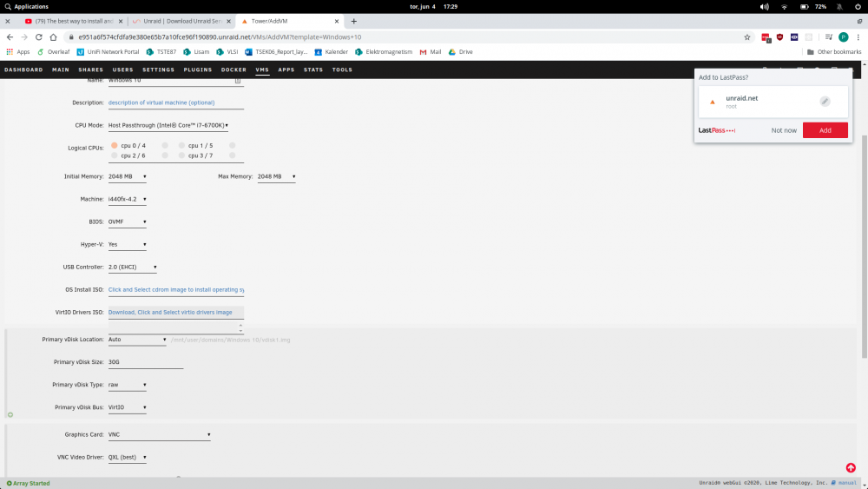Open the Initial Memory dropdown
Screen dimensions: 868x489
tap(128, 176)
